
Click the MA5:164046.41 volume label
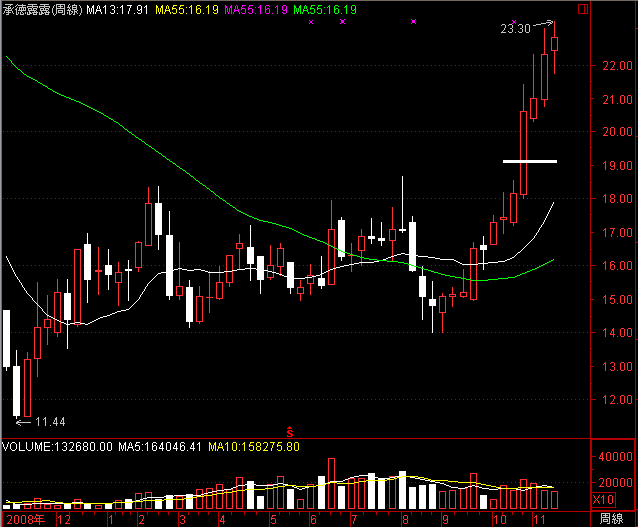(160, 447)
